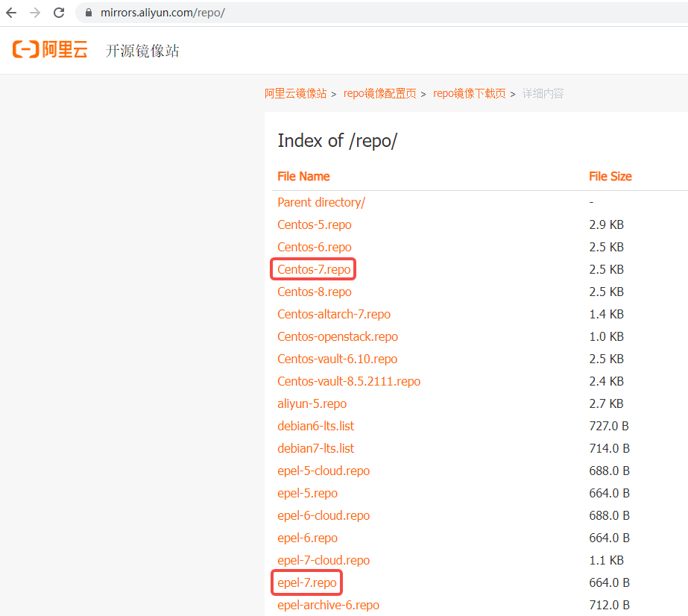
Task: Select the 712.0 B size value
Action: (x=609, y=606)
